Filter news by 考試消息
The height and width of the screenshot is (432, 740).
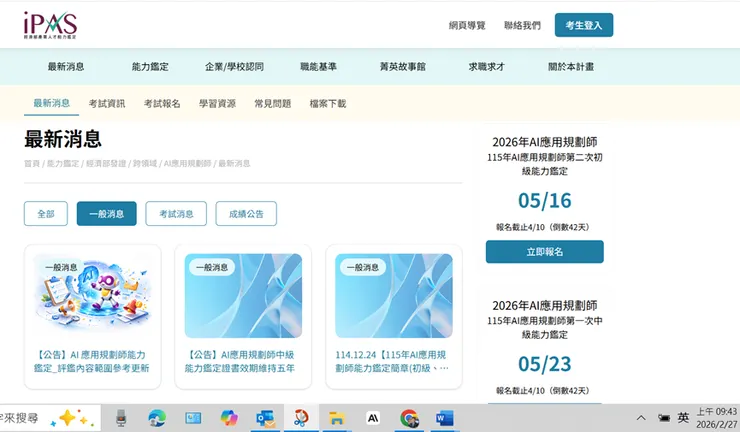[176, 213]
